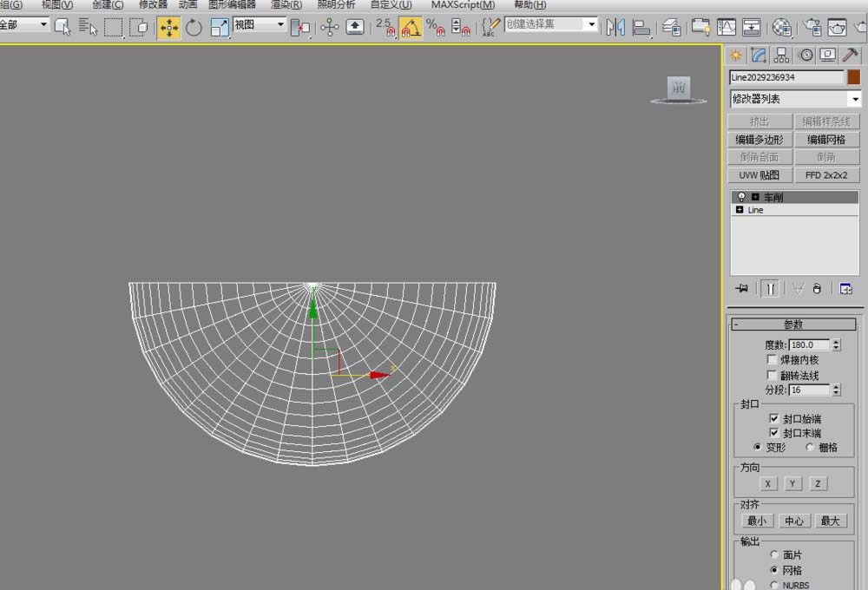Enable the 焊接内核 checkbox

point(772,359)
